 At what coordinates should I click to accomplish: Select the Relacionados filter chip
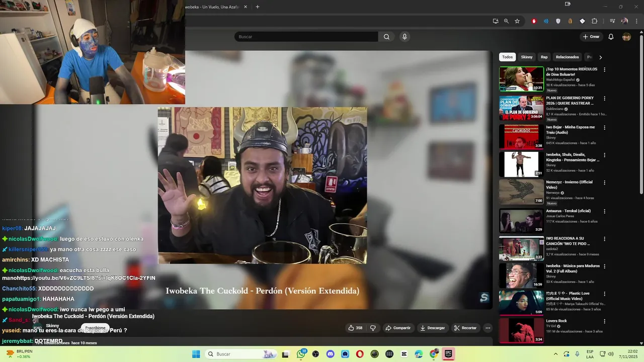click(568, 57)
